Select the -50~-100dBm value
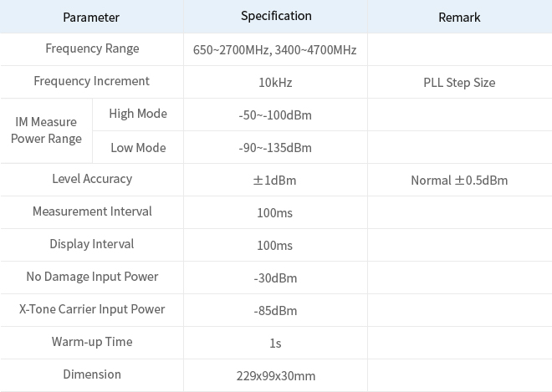This screenshot has height=392, width=552. click(275, 115)
